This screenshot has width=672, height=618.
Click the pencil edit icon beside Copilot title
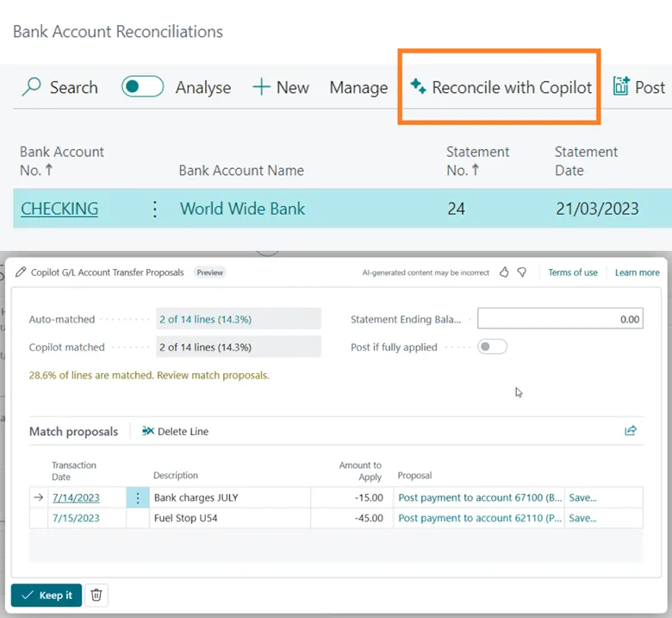pos(20,272)
